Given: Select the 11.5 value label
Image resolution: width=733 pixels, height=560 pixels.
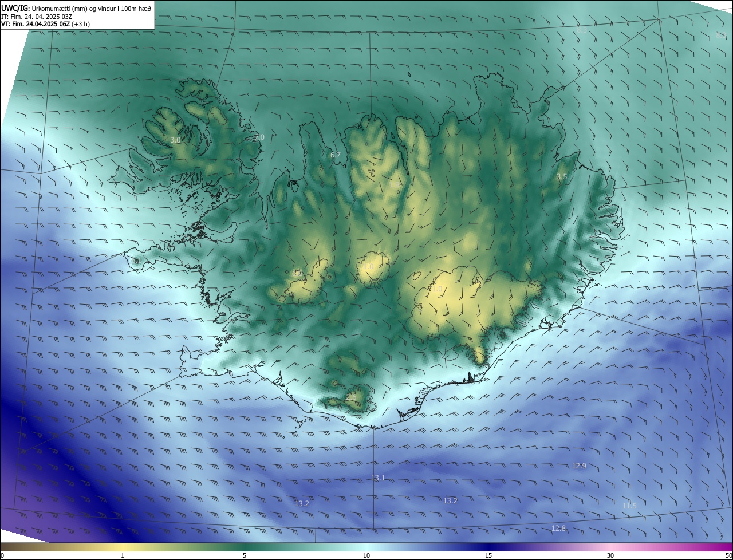Looking at the screenshot, I should click(629, 506).
